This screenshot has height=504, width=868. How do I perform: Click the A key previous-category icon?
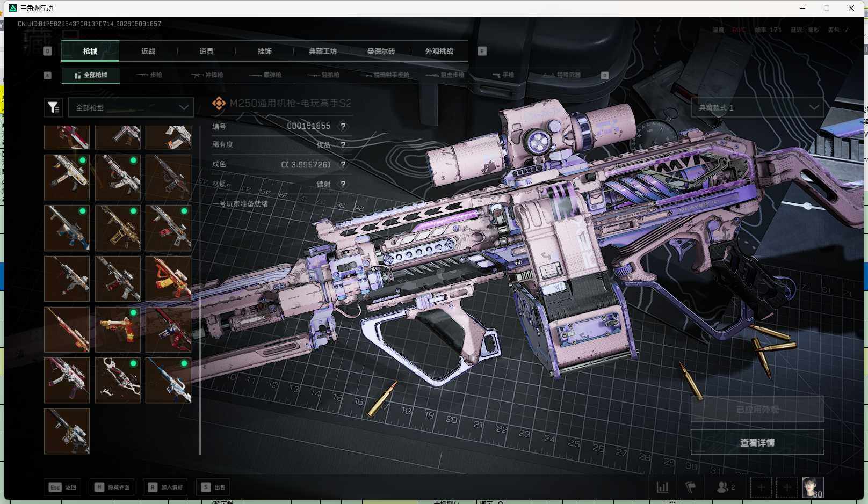tap(48, 75)
